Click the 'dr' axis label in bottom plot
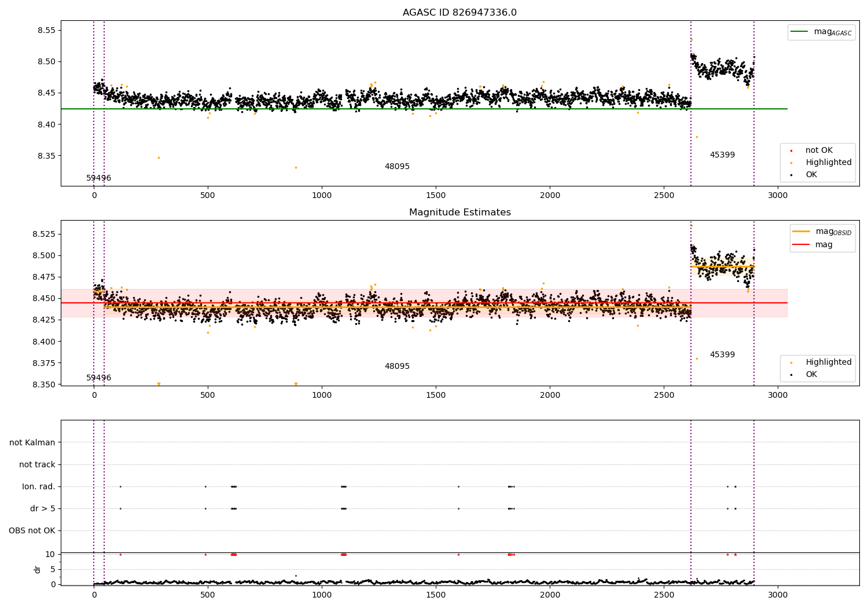The width and height of the screenshot is (868, 608). click(38, 569)
